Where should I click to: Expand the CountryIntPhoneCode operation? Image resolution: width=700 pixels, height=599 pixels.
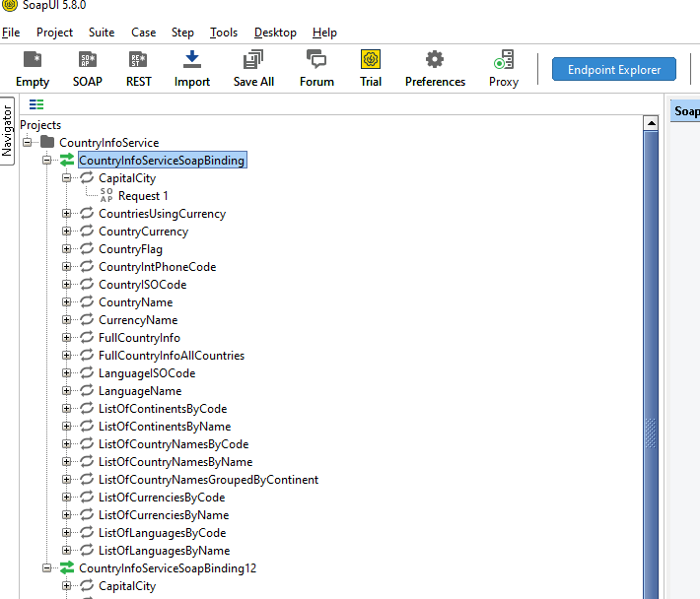[66, 267]
